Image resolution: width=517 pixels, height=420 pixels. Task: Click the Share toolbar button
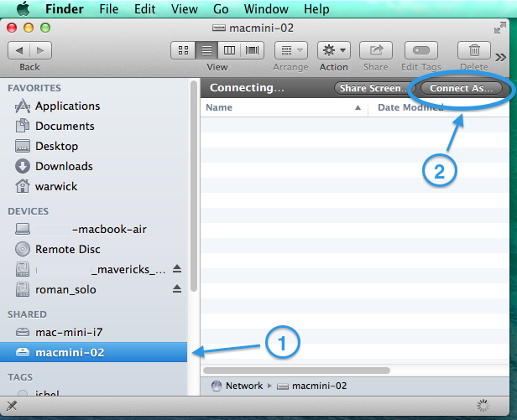(x=376, y=50)
